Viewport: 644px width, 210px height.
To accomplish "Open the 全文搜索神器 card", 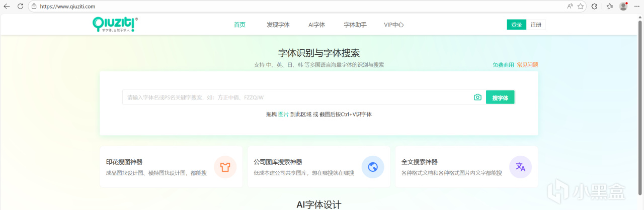I will tap(466, 167).
